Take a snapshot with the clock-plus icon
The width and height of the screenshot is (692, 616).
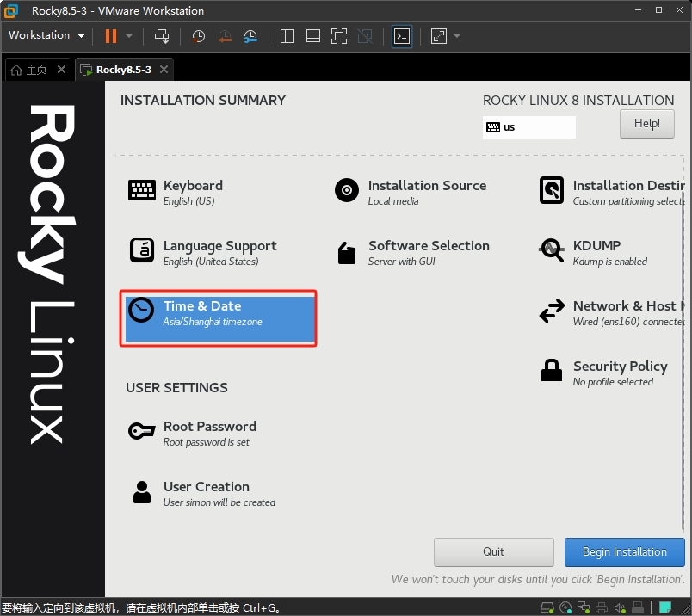pos(199,36)
